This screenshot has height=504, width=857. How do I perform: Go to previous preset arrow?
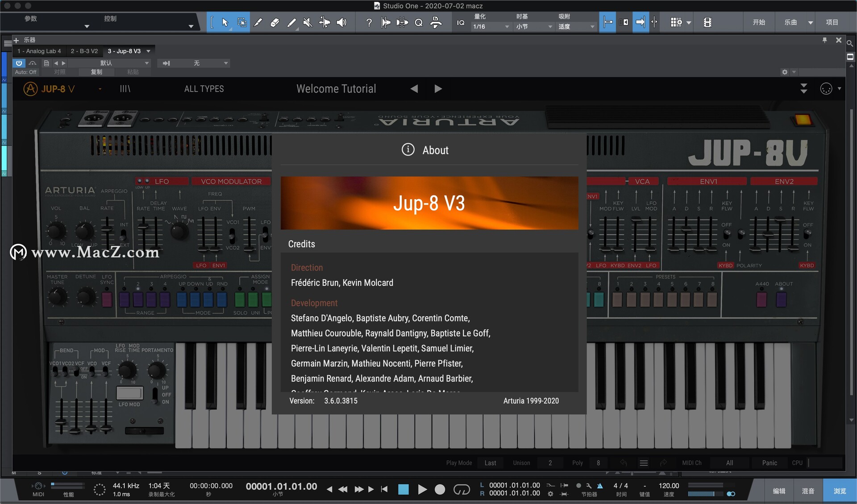pyautogui.click(x=414, y=89)
